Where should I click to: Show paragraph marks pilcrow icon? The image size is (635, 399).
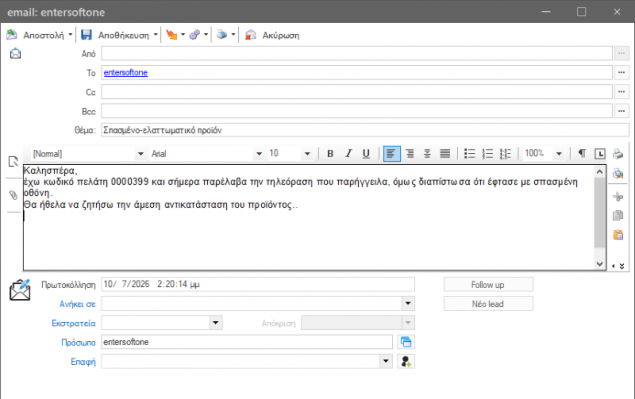pos(582,154)
